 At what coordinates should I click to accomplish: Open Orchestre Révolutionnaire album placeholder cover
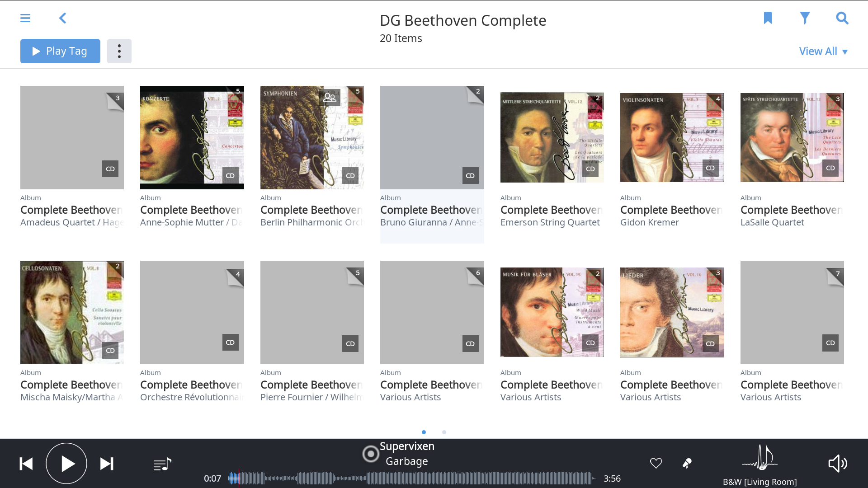click(192, 312)
